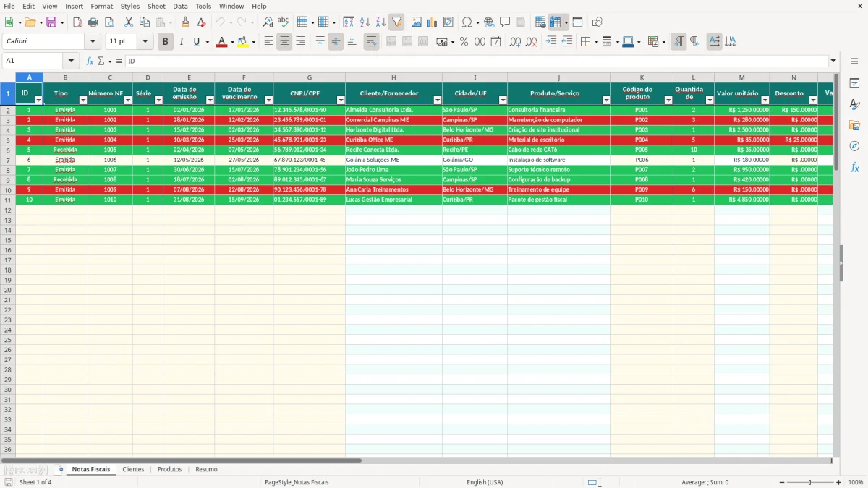Open the Format menu
Screen dimensions: 868x488
[101, 6]
